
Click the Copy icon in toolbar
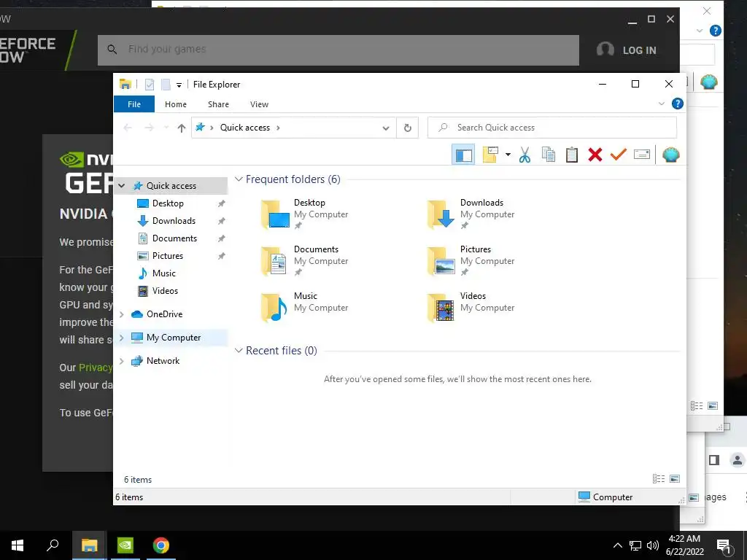point(549,155)
